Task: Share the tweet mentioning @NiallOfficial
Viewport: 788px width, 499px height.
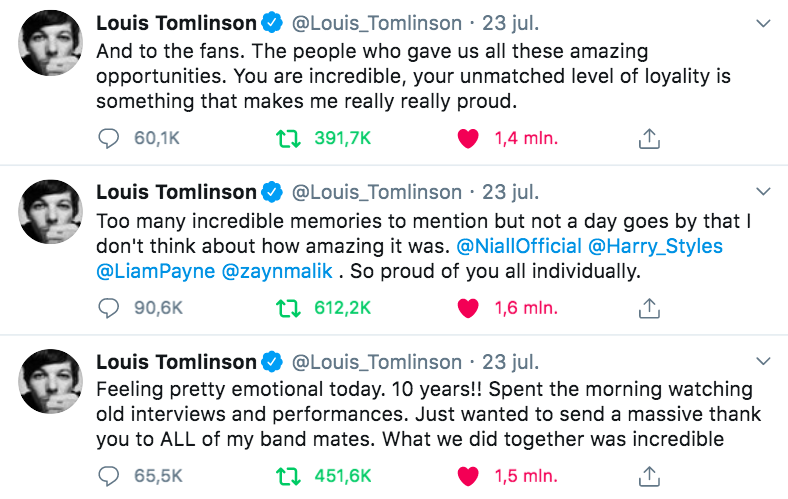Action: pos(648,308)
